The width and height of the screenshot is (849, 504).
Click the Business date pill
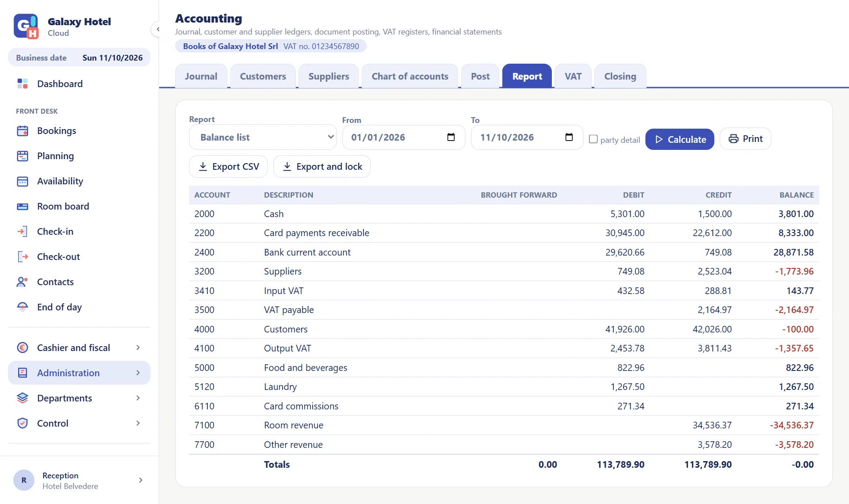click(79, 57)
